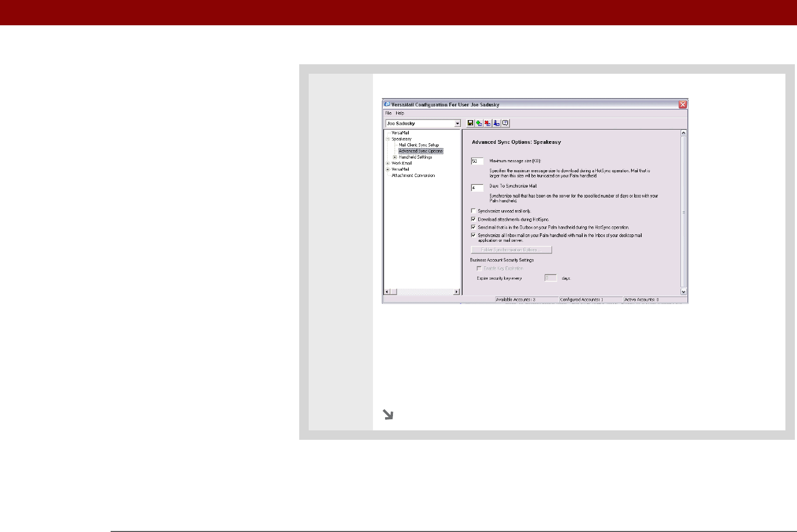The height and width of the screenshot is (532, 797).
Task: Click the user account settings toolbar icon
Action: tap(496, 123)
